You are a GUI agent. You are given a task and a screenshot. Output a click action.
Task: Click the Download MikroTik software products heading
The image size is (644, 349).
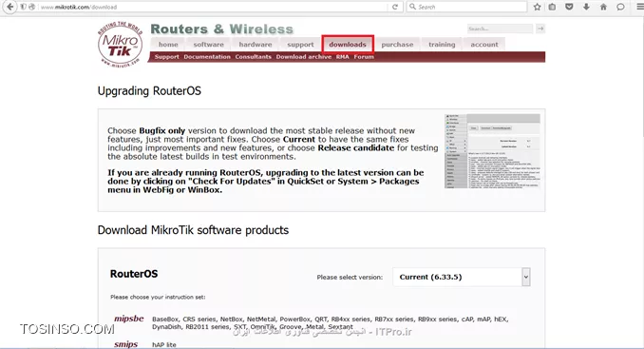[x=193, y=230]
